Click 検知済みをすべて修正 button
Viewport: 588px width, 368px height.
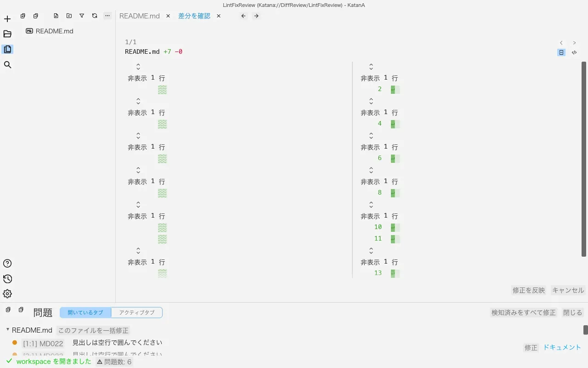(524, 312)
